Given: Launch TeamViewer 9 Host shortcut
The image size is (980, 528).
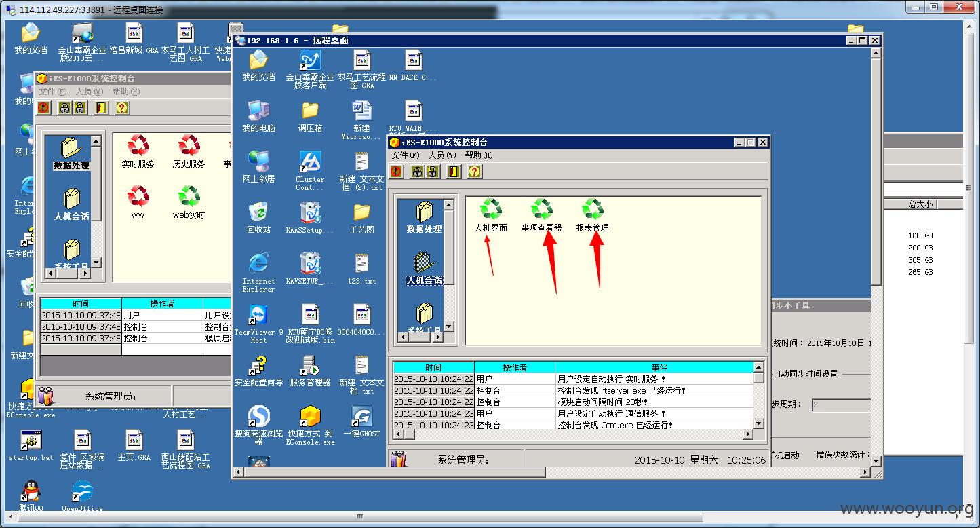Looking at the screenshot, I should click(x=258, y=324).
